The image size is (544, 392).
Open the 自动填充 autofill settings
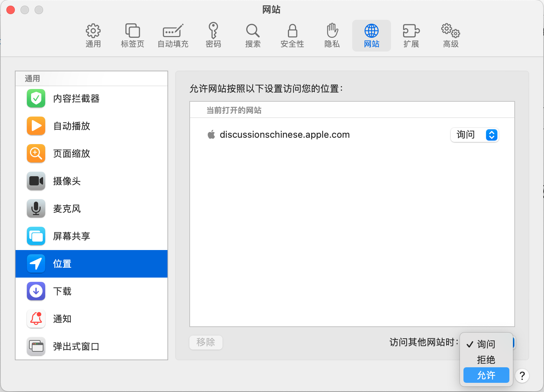coord(173,36)
